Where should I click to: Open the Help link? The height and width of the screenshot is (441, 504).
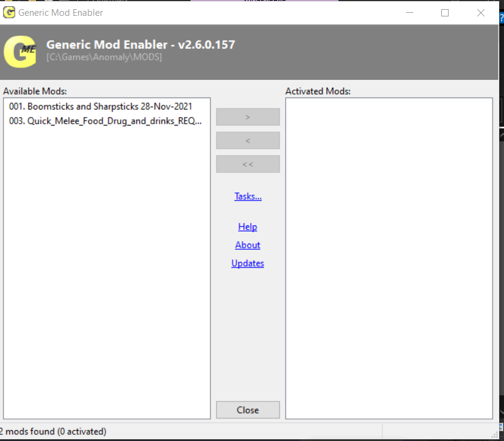pos(248,227)
